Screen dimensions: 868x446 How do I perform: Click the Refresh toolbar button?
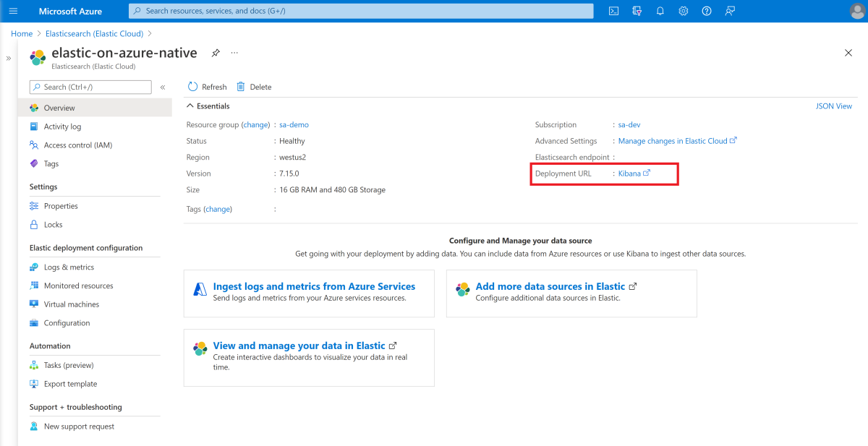coord(207,87)
